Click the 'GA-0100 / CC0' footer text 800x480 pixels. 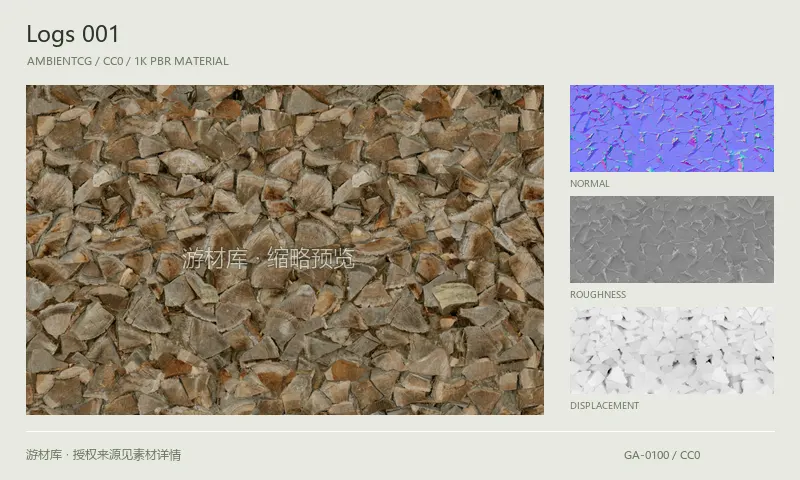click(x=662, y=455)
